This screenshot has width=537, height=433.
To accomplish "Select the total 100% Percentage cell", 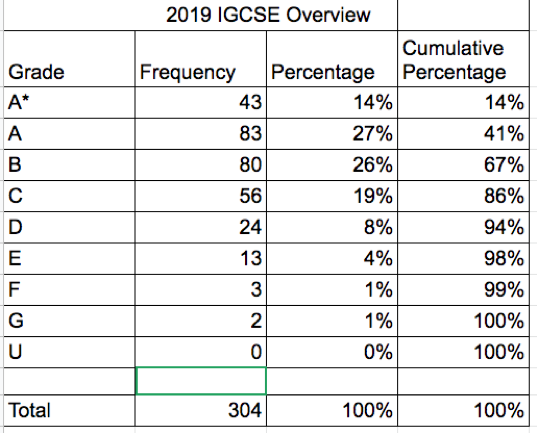I will click(332, 410).
